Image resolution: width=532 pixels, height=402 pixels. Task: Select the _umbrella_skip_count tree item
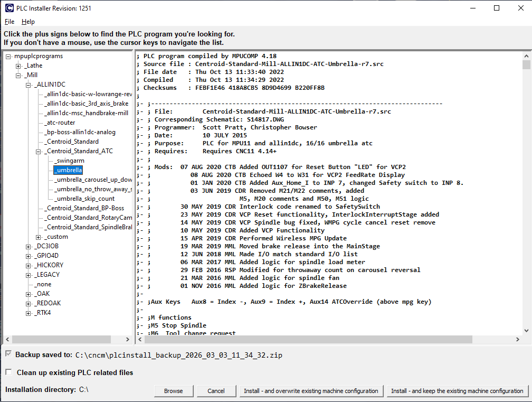coord(85,199)
